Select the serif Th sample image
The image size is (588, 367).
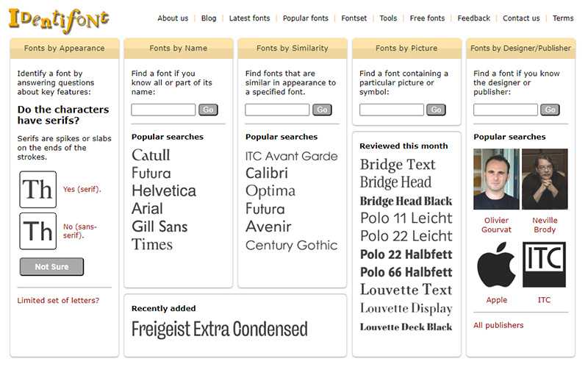click(x=38, y=190)
